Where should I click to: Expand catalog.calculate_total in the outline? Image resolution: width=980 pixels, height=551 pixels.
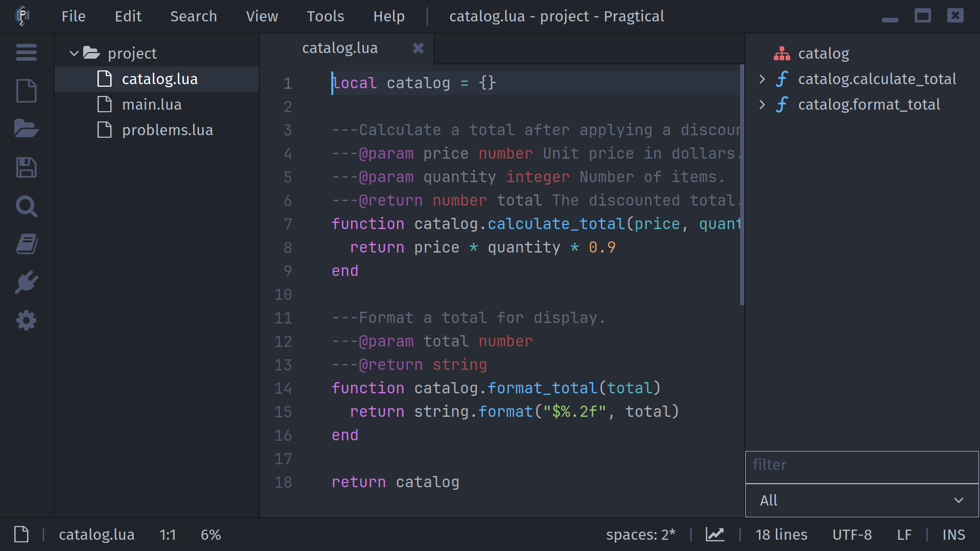click(762, 79)
